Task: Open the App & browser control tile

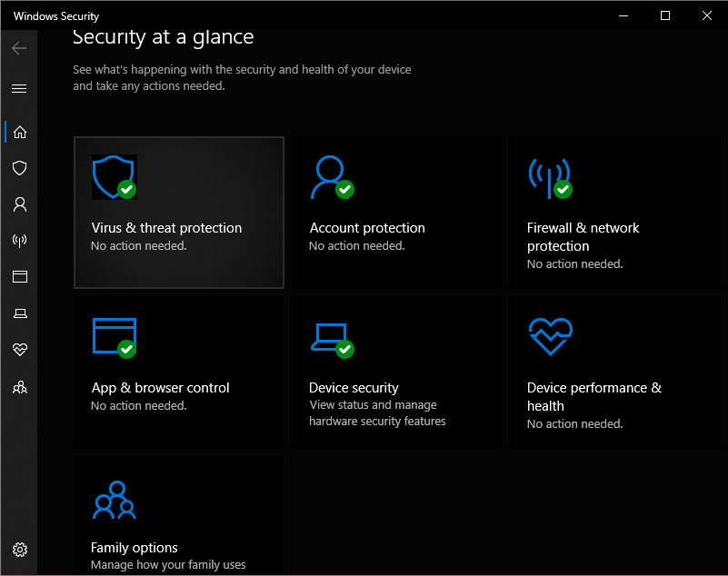Action: coord(179,372)
